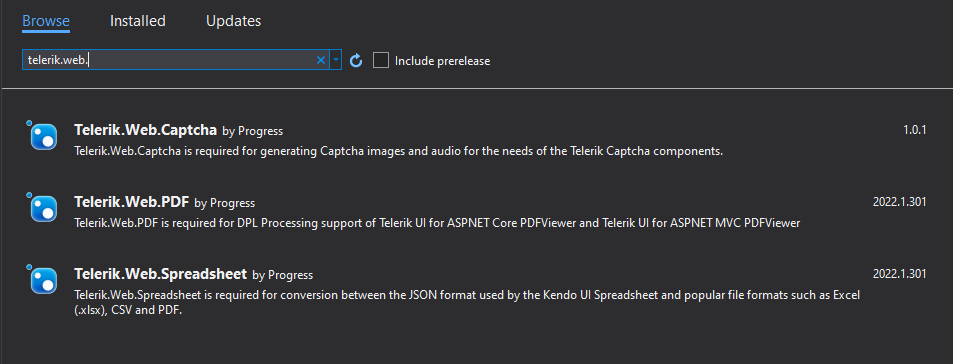Viewport: 953px width, 364px height.
Task: Click version 1.0.1 of the Captcha package
Action: click(x=915, y=129)
